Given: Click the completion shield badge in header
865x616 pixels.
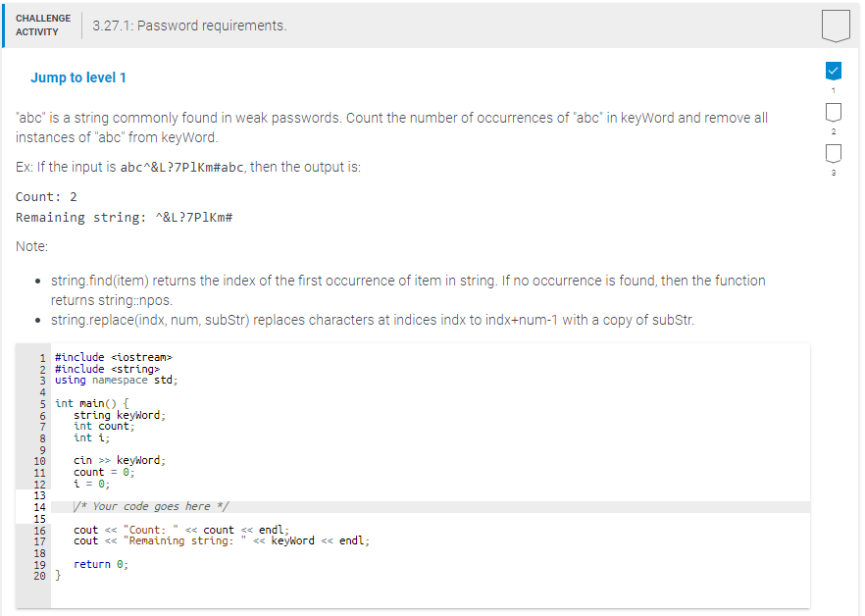Looking at the screenshot, I should coord(836,26).
